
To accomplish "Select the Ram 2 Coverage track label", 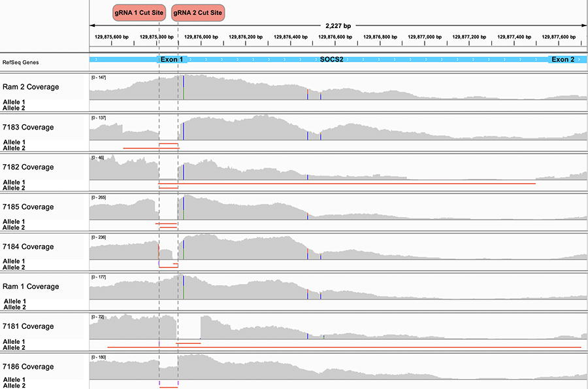I will click(x=31, y=87).
